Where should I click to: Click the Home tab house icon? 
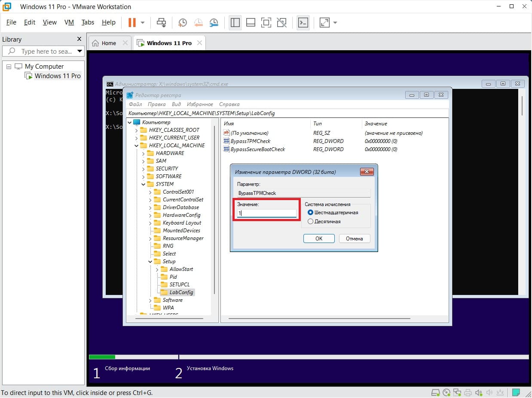[96, 43]
